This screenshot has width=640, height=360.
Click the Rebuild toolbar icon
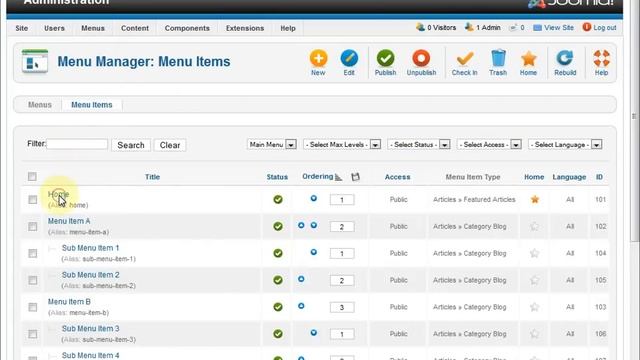pos(565,58)
